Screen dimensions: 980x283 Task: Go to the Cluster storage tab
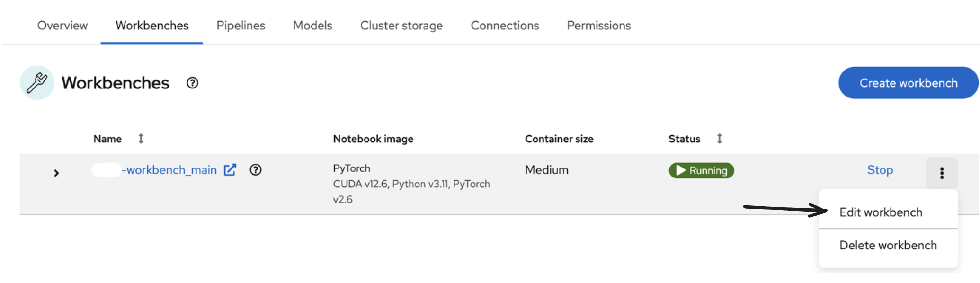(x=401, y=26)
